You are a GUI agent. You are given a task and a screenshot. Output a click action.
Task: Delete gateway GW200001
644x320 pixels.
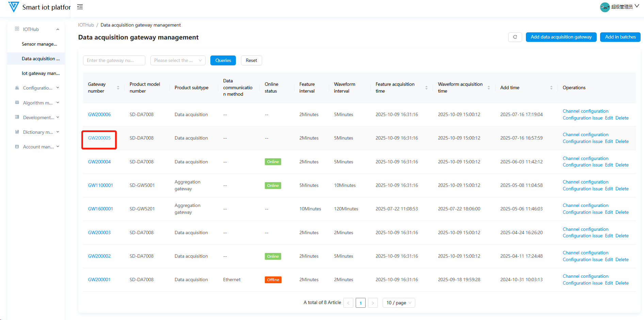[622, 283]
